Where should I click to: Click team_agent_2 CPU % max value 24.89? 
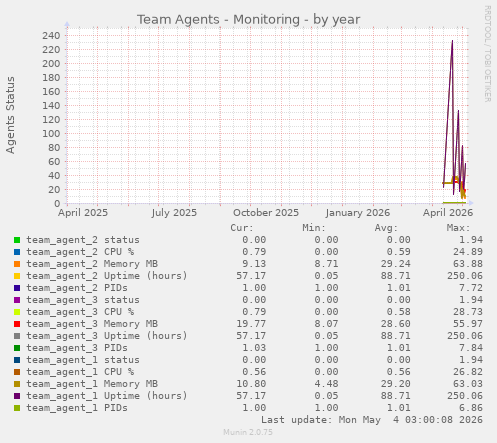468,252
